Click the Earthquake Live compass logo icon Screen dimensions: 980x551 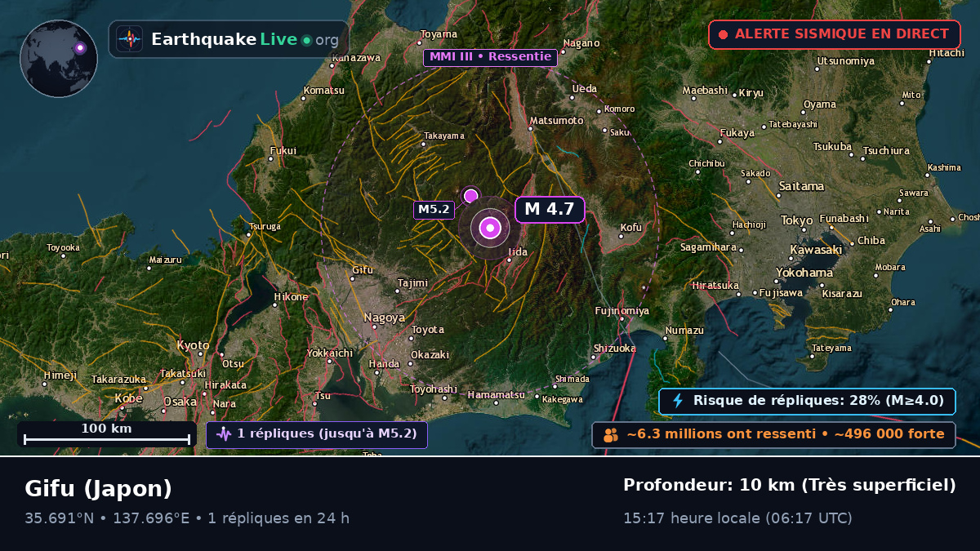tap(129, 39)
